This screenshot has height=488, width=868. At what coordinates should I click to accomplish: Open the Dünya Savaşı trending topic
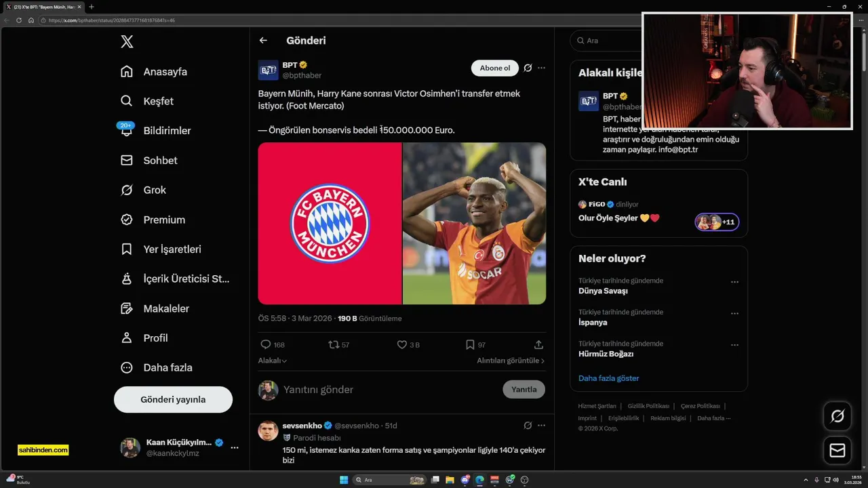click(603, 291)
